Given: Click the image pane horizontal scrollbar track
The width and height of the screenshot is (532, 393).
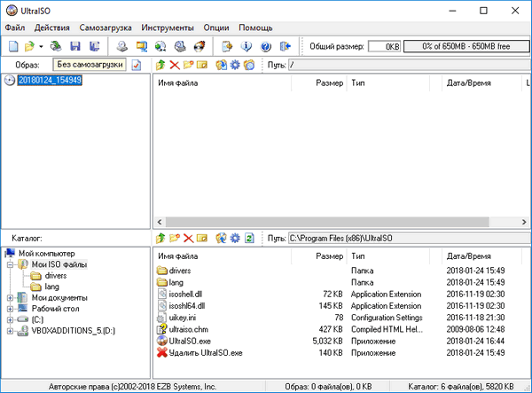Looking at the screenshot, I should point(327,222).
